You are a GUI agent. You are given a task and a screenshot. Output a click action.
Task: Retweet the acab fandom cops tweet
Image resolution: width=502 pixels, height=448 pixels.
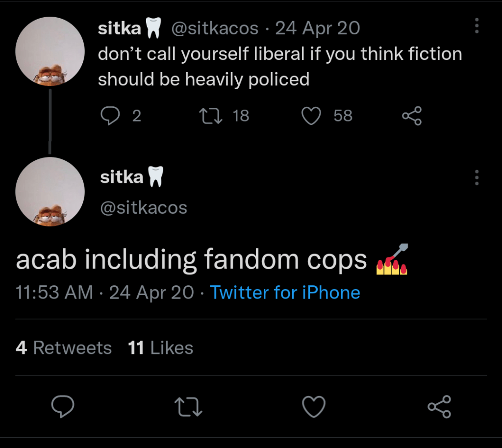[x=189, y=407]
